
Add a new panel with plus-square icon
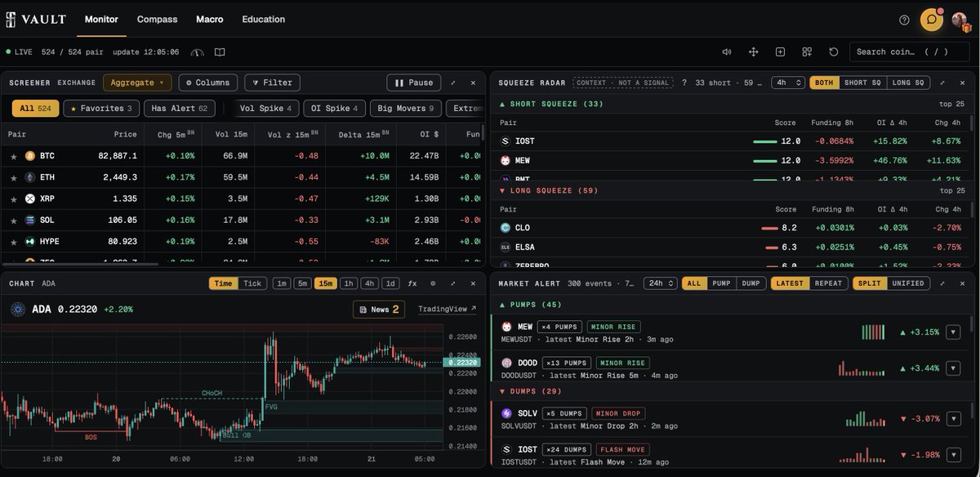pos(780,51)
